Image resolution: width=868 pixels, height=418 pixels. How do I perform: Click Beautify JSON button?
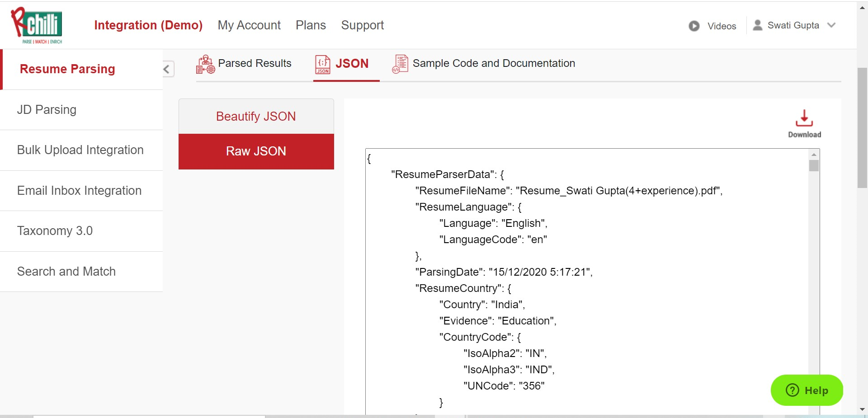pyautogui.click(x=256, y=116)
